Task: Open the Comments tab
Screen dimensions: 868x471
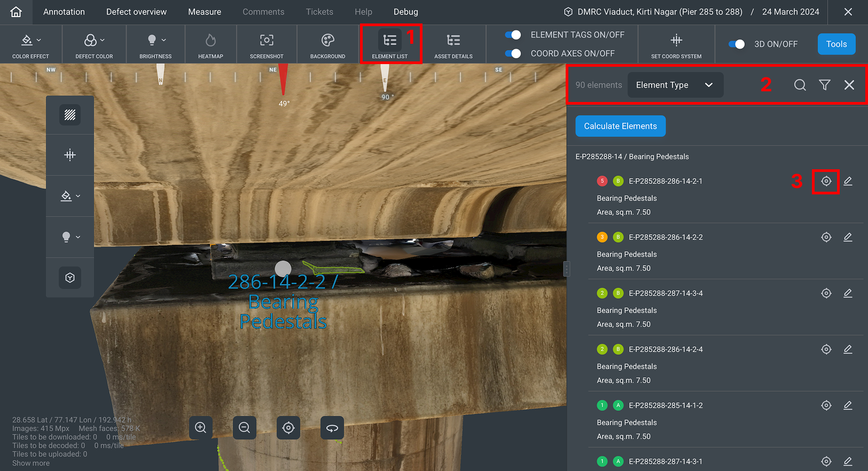Action: tap(263, 12)
